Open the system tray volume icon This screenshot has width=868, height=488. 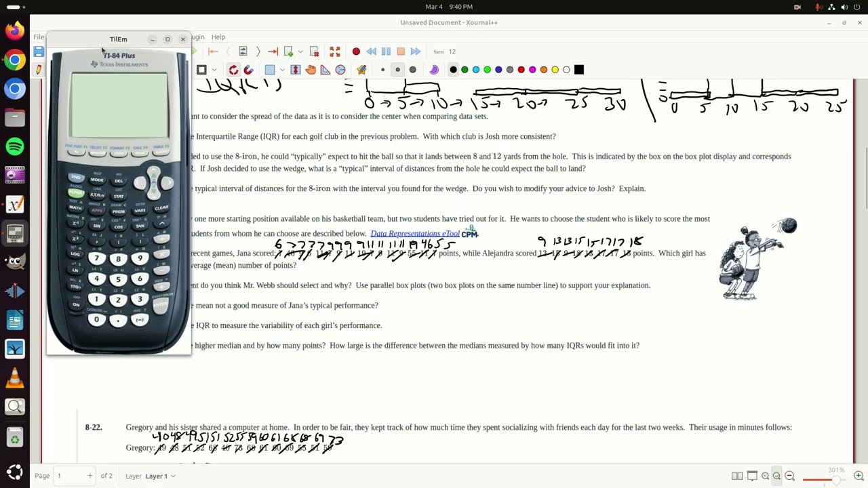pyautogui.click(x=844, y=7)
